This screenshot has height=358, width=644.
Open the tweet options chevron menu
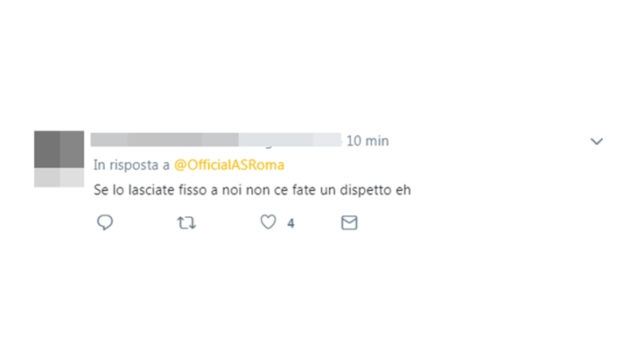pyautogui.click(x=597, y=142)
